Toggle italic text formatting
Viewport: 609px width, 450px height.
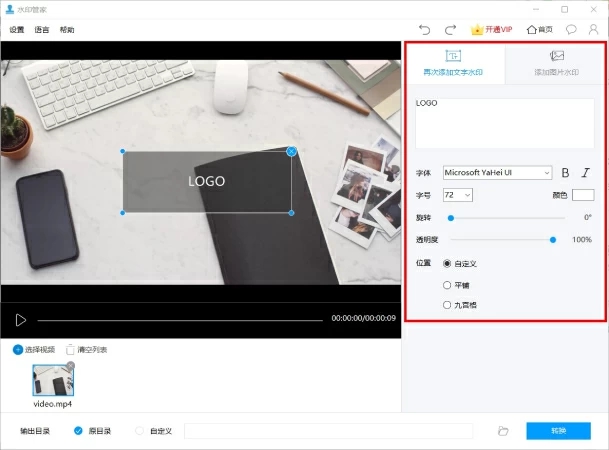coord(586,173)
